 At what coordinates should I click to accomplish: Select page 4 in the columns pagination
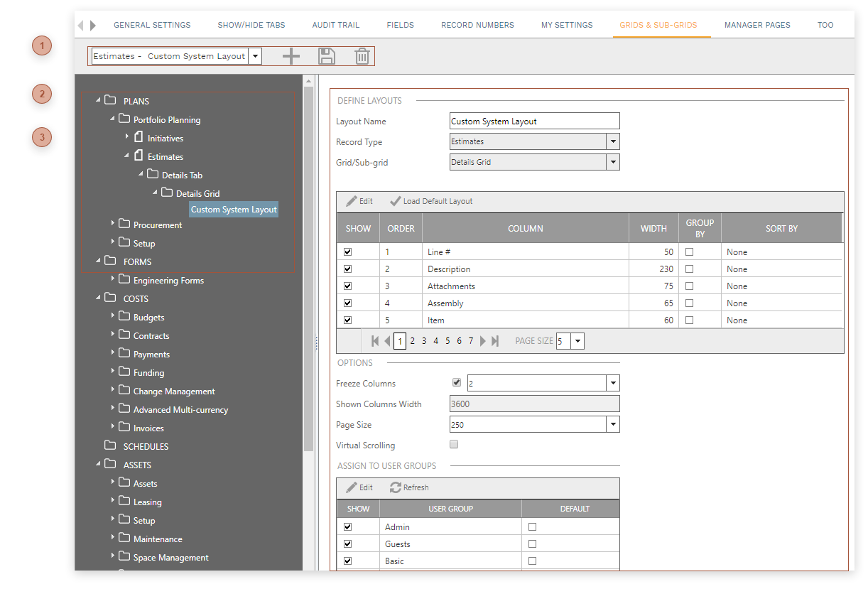point(435,340)
